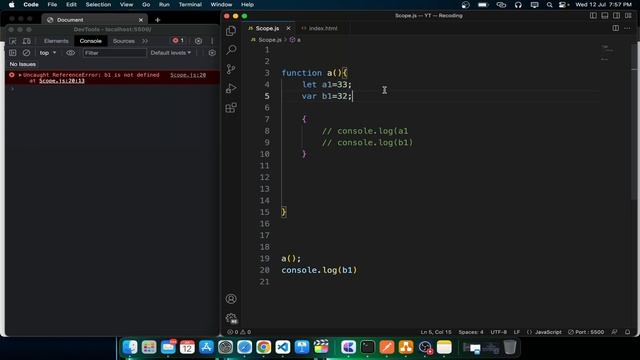Select the Console tab in DevTools
Screen dimensions: 640x360
click(91, 41)
